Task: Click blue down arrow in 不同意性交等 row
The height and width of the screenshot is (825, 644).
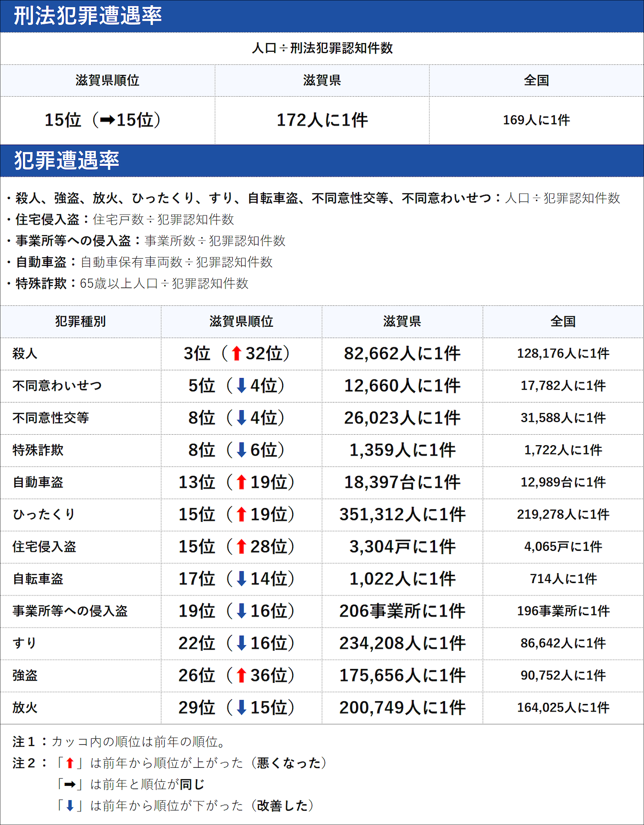Action: pyautogui.click(x=242, y=418)
